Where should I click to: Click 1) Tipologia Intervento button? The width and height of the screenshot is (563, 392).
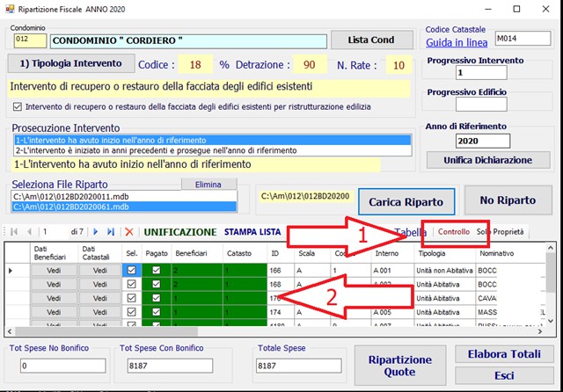click(71, 63)
